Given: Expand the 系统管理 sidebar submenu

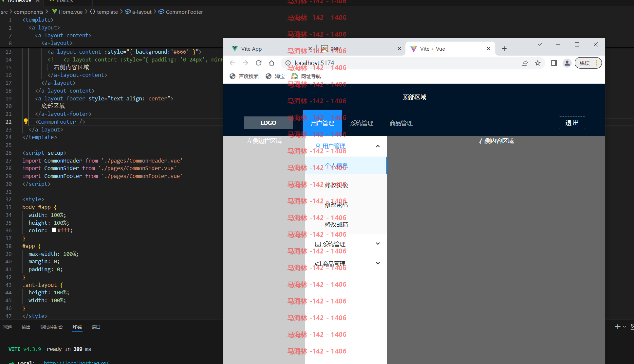Looking at the screenshot, I should (x=346, y=244).
